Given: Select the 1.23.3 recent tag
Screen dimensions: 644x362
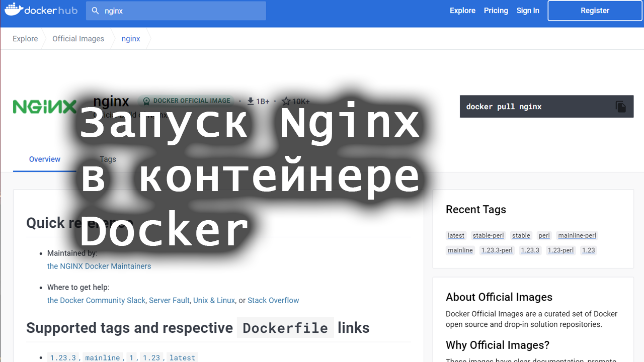Looking at the screenshot, I should 530,250.
